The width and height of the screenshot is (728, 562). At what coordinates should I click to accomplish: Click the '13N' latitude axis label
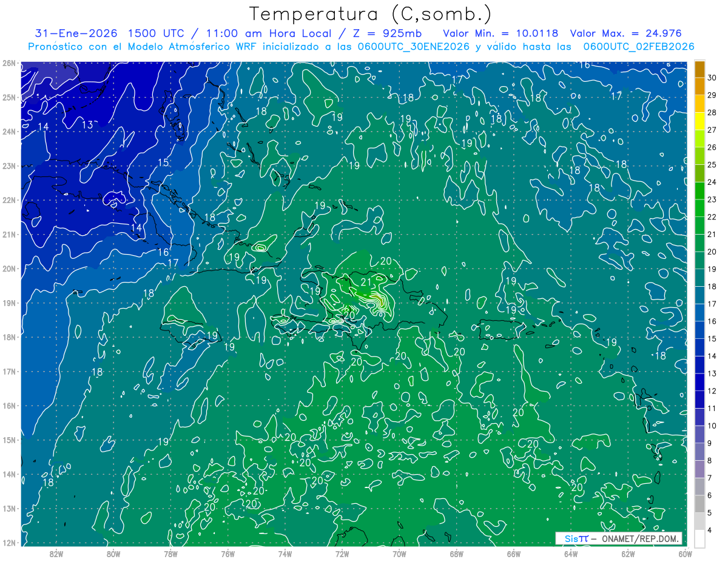(9, 508)
